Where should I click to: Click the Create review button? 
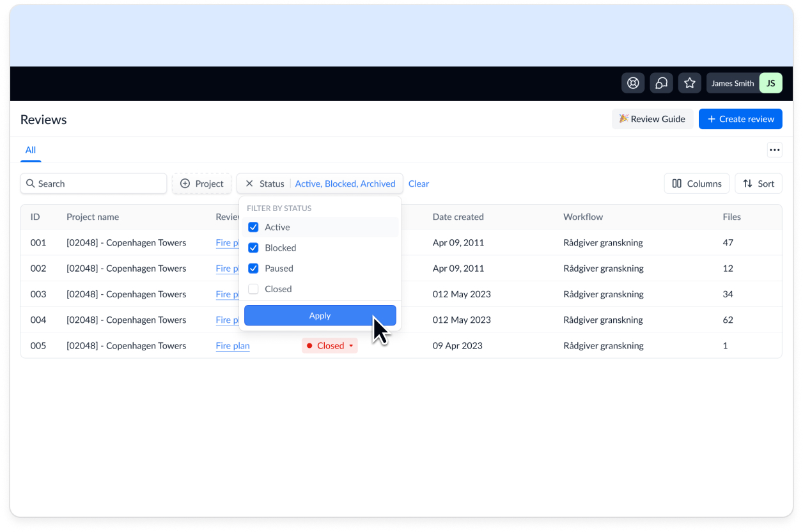click(740, 119)
